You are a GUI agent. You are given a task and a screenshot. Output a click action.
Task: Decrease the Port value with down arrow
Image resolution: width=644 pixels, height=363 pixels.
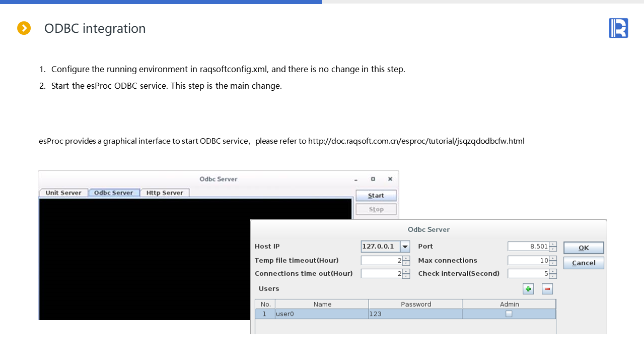[553, 249]
